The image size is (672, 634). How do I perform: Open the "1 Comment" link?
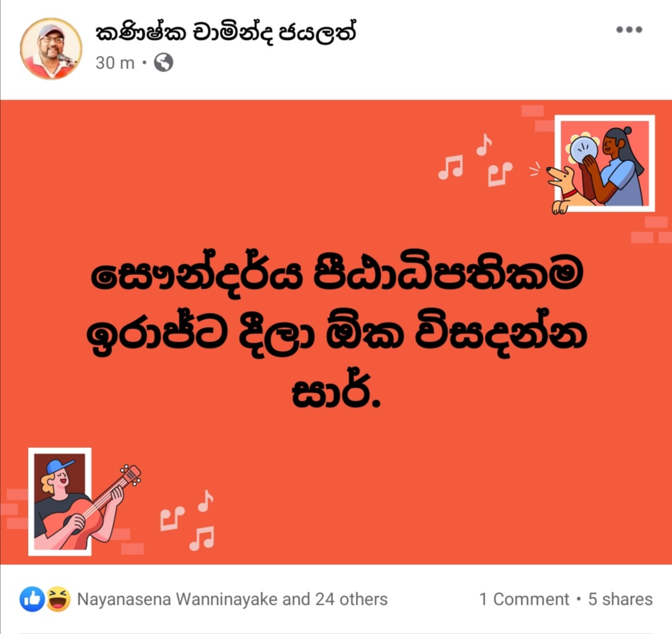point(524,599)
